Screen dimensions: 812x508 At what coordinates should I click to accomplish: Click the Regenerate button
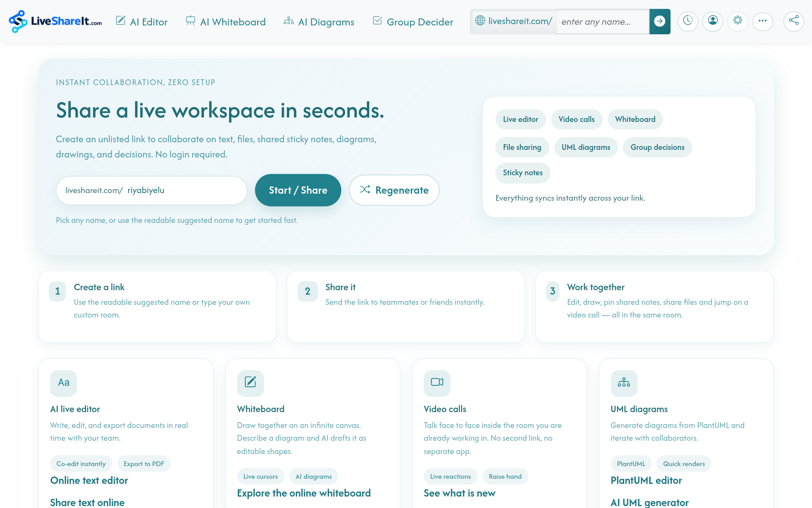coord(394,190)
